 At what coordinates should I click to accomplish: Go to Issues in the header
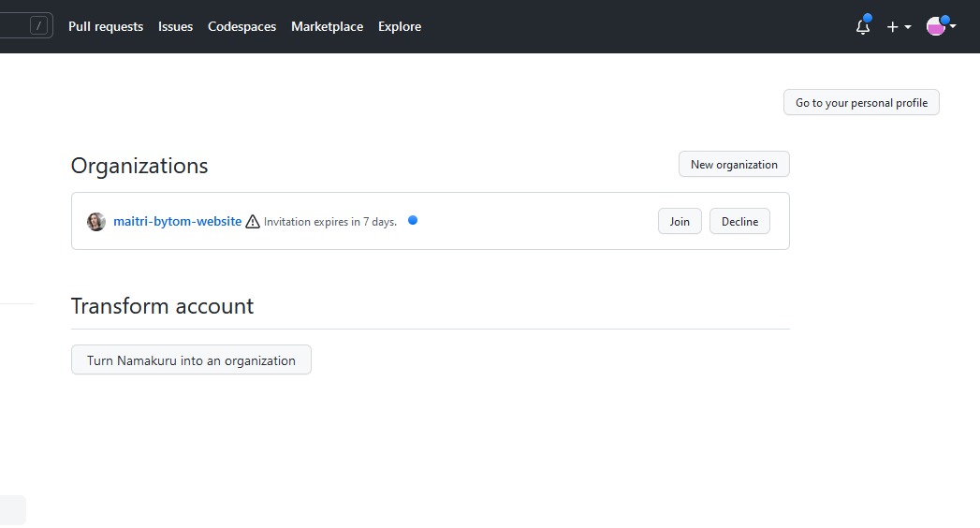[x=175, y=26]
